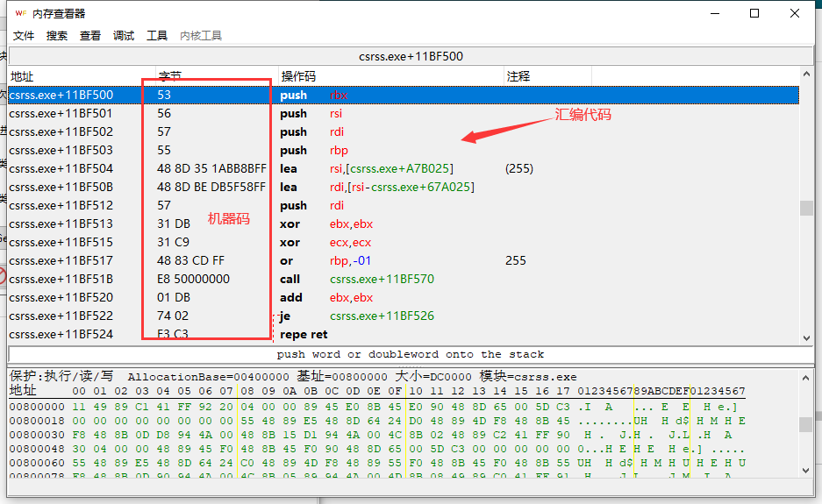This screenshot has width=822, height=504.
Task: Open the 工具 menu
Action: tap(157, 36)
